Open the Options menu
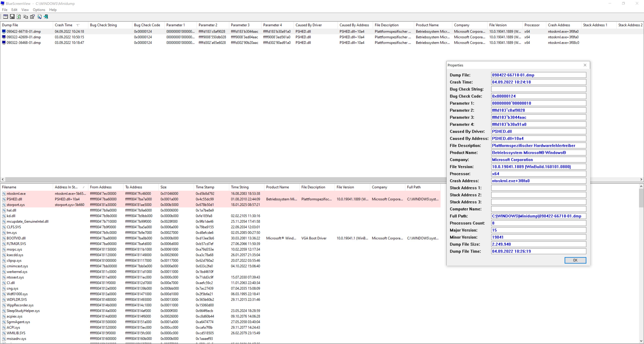This screenshot has width=644, height=344. coord(39,10)
